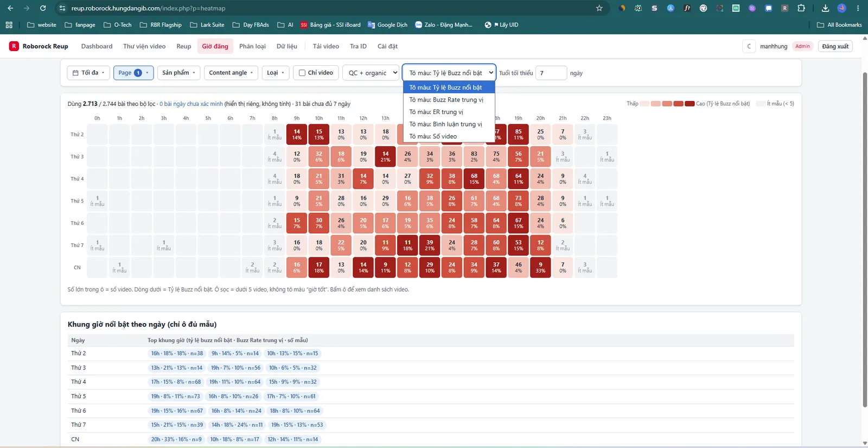The image size is (868, 448).
Task: Click the address bar URL
Action: (148, 8)
